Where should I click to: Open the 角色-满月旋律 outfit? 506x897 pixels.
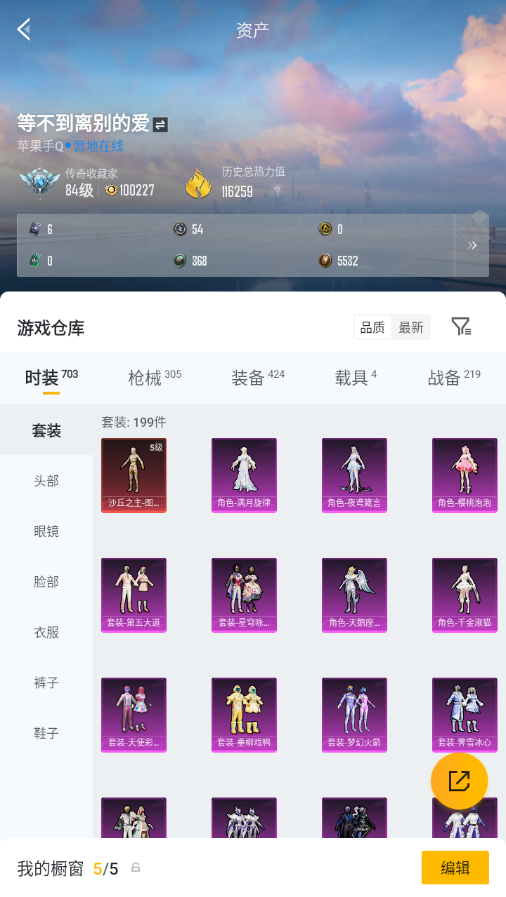click(x=244, y=475)
